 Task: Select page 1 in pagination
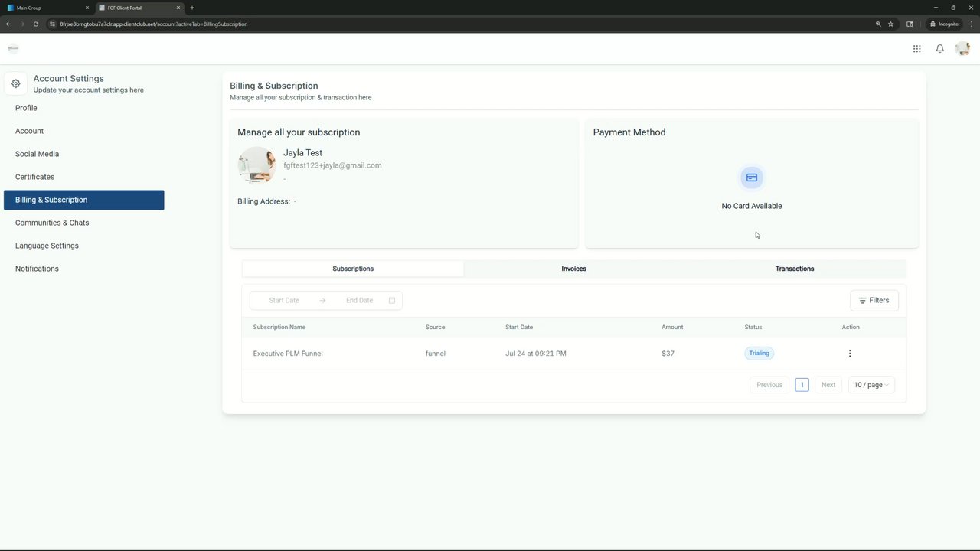point(802,385)
